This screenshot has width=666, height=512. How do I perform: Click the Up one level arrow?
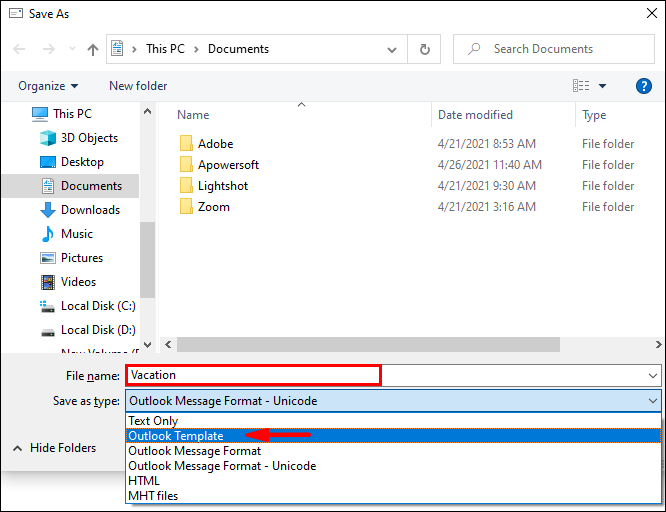pyautogui.click(x=93, y=49)
